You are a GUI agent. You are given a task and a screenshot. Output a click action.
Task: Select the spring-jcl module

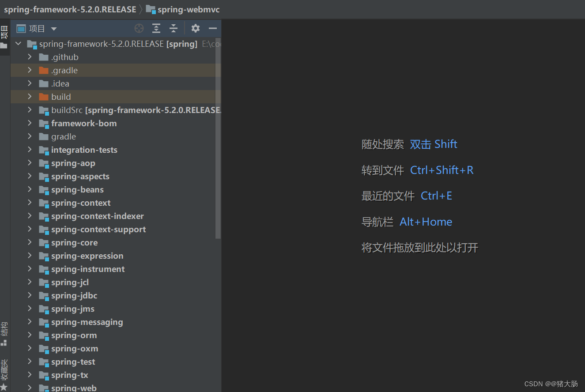click(116, 282)
